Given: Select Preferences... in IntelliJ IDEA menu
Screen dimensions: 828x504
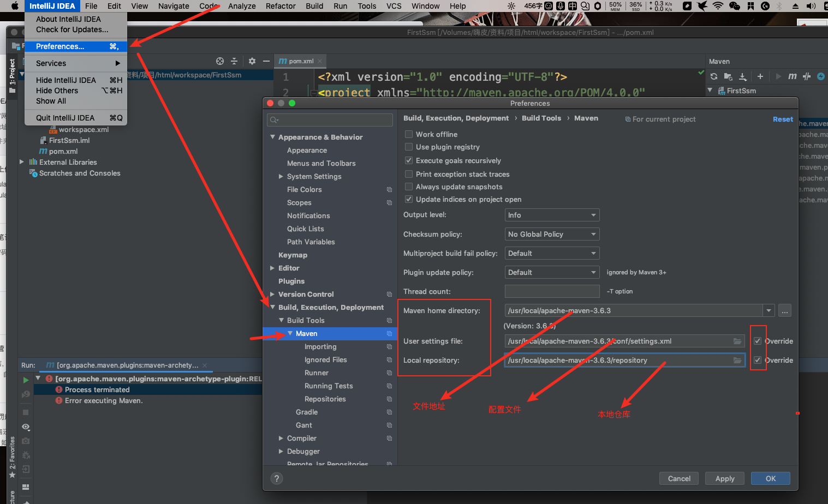Looking at the screenshot, I should [76, 46].
